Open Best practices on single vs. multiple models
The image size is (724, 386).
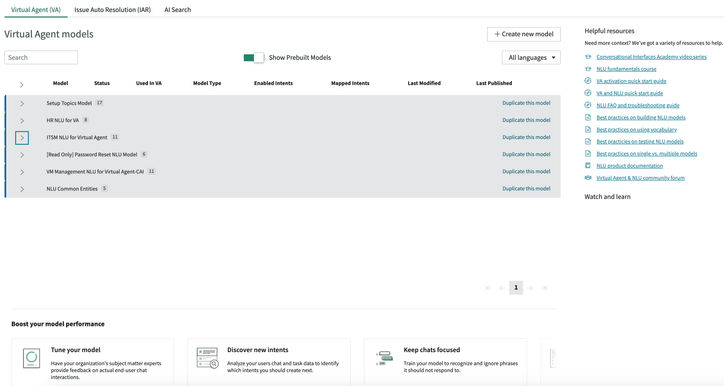(x=647, y=153)
